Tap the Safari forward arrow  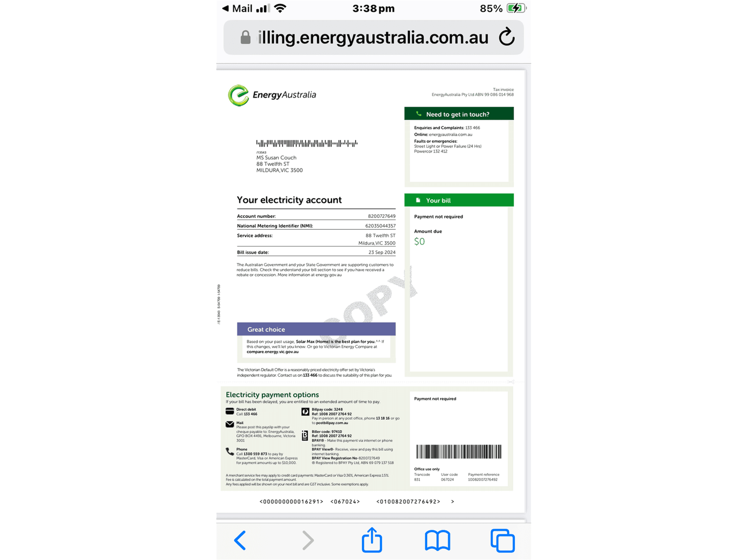pyautogui.click(x=308, y=540)
